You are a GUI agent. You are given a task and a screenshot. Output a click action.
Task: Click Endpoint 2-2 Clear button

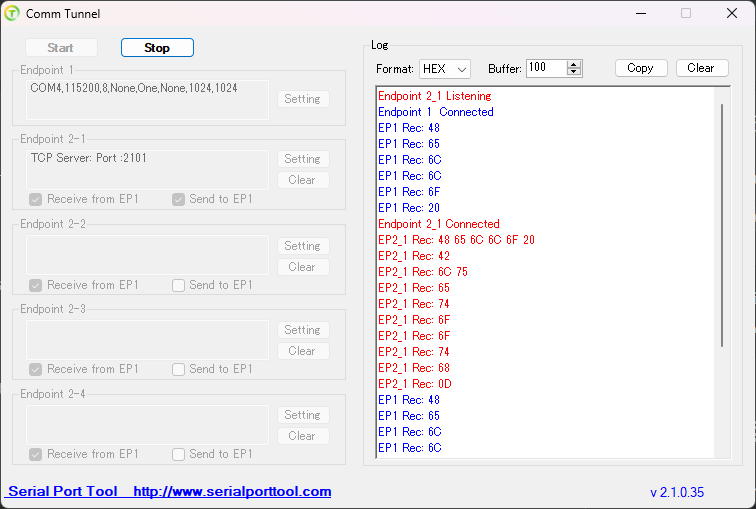(303, 267)
